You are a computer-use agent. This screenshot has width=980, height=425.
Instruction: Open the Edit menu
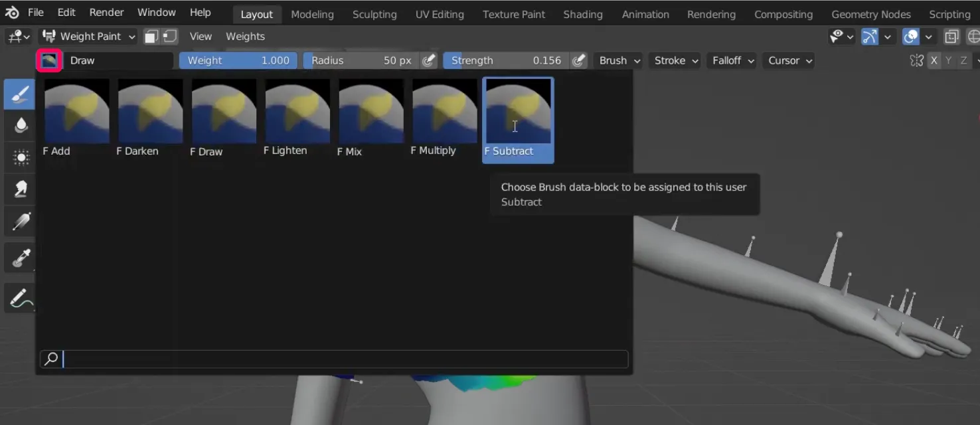tap(66, 13)
